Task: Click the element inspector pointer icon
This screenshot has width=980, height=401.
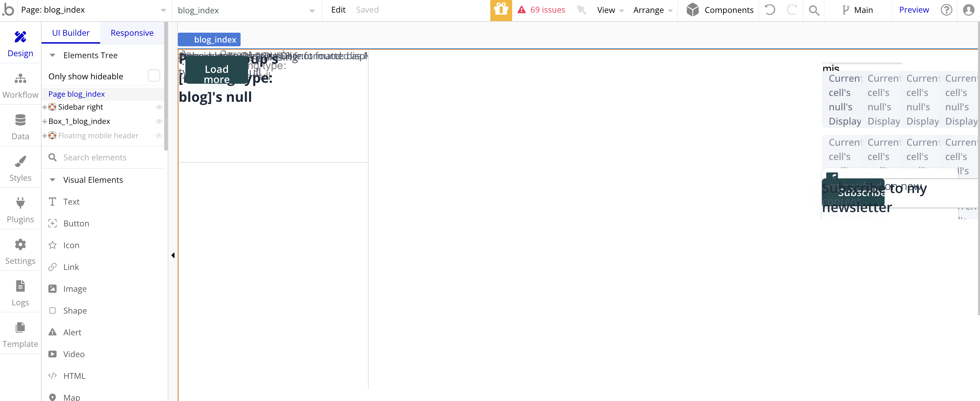Action: pos(581,10)
